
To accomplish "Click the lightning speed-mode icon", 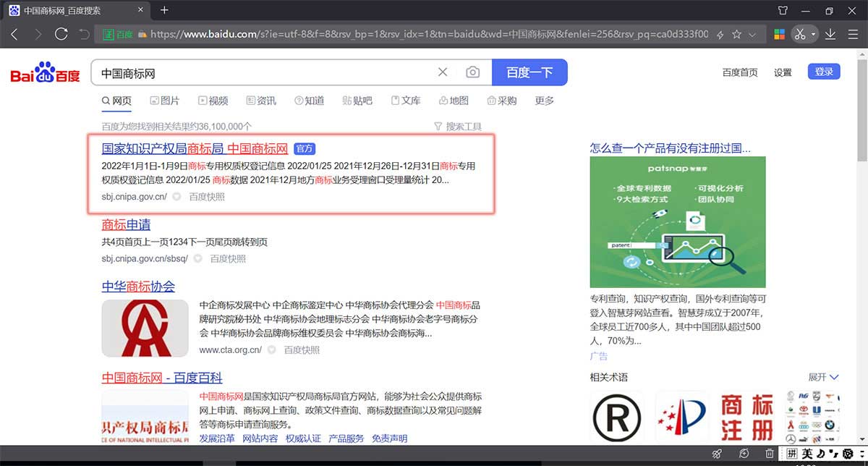I will pyautogui.click(x=720, y=34).
